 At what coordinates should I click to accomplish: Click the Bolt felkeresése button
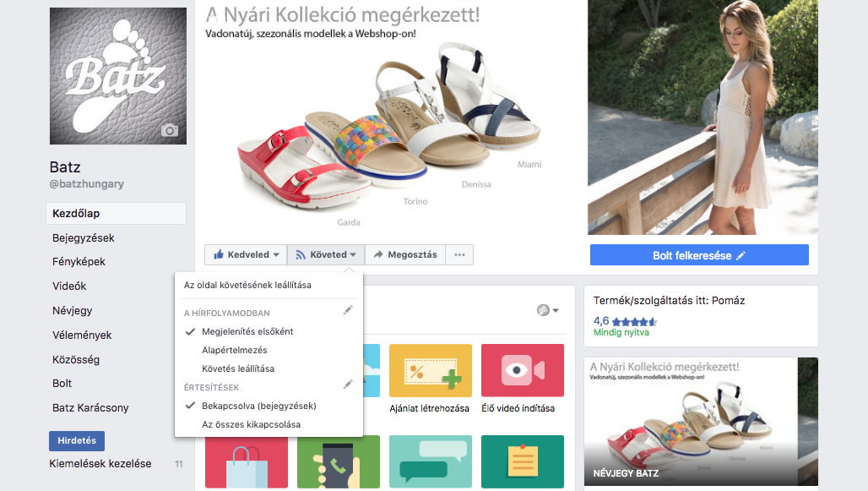tap(699, 255)
